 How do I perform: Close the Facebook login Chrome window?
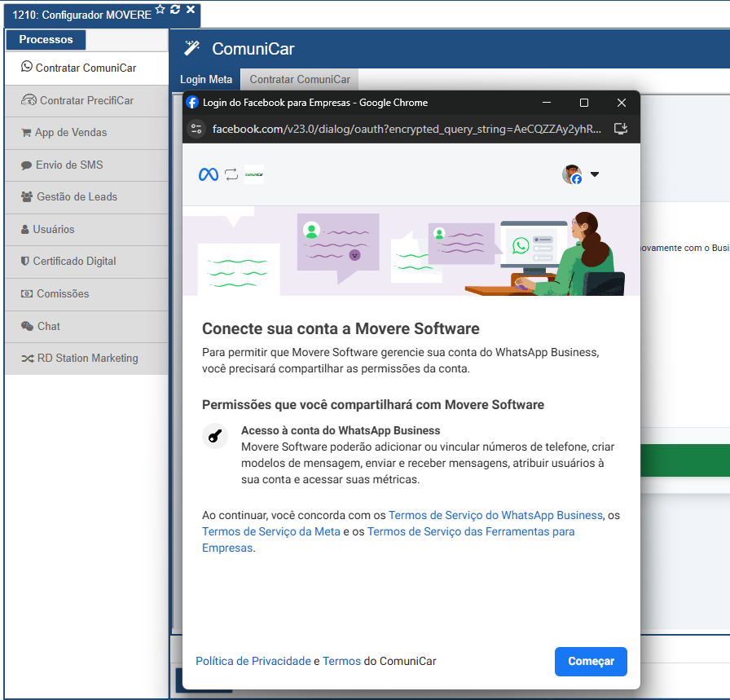[x=622, y=103]
